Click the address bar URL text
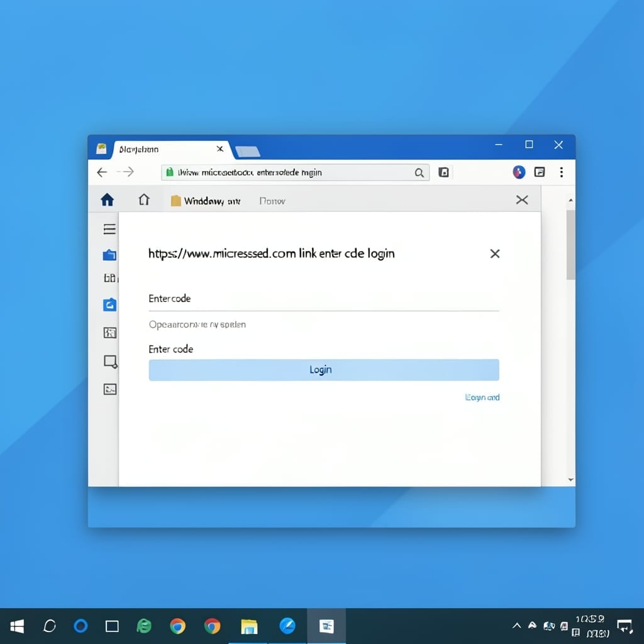Viewport: 644px width, 644px height. (250, 172)
